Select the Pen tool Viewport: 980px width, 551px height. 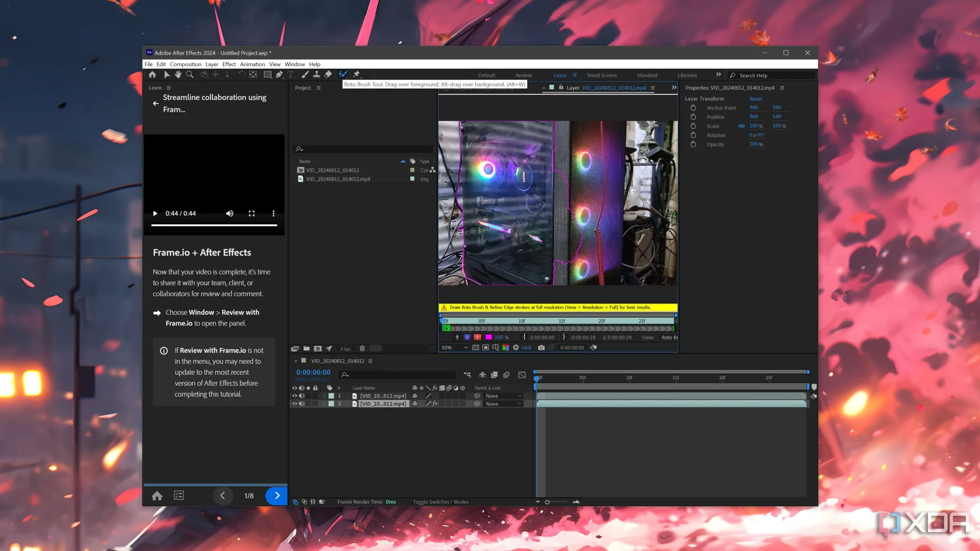[279, 75]
